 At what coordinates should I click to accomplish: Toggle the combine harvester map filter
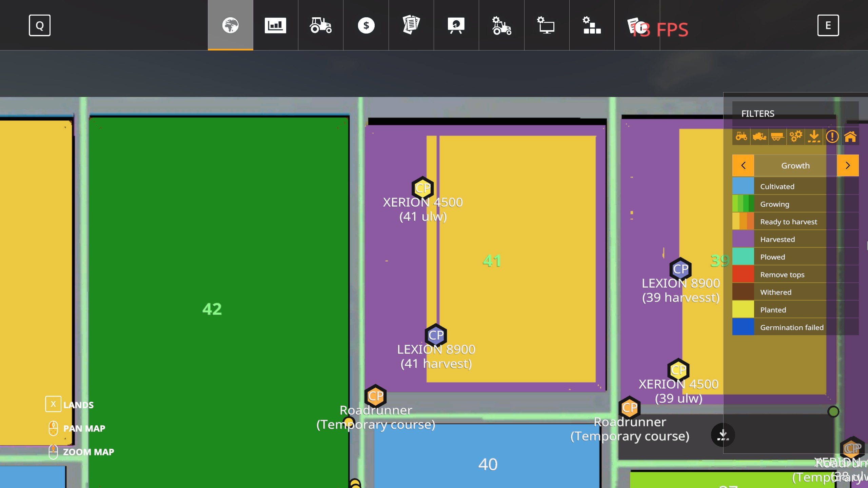pyautogui.click(x=759, y=137)
